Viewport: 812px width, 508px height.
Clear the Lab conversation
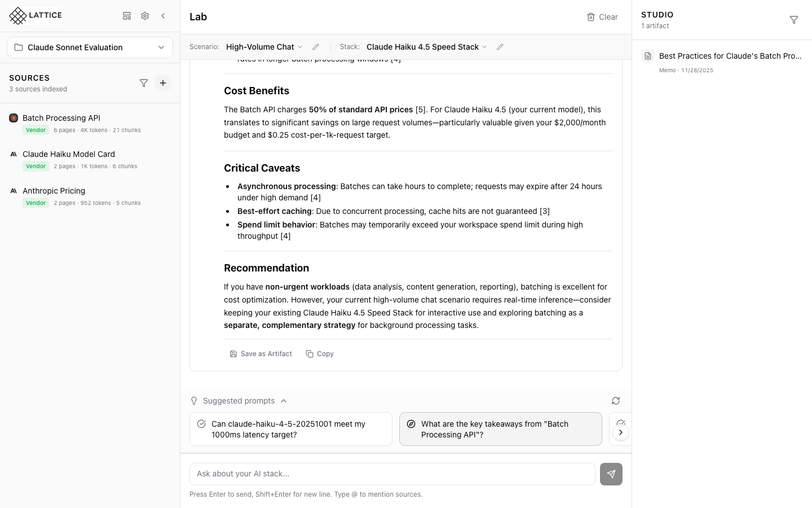coord(602,17)
